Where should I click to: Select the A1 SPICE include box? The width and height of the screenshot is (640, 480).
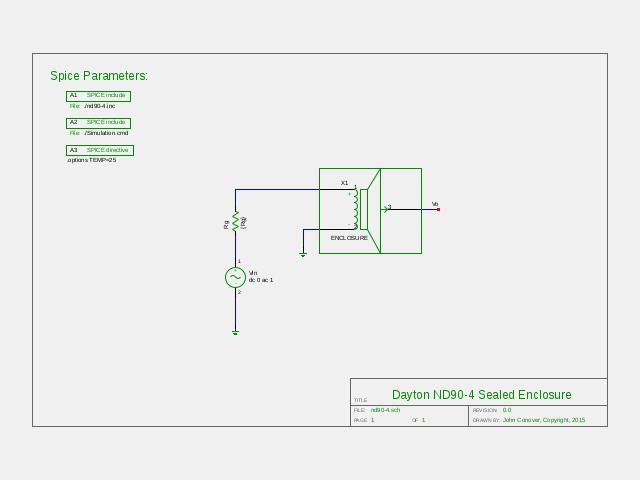[x=98, y=96]
